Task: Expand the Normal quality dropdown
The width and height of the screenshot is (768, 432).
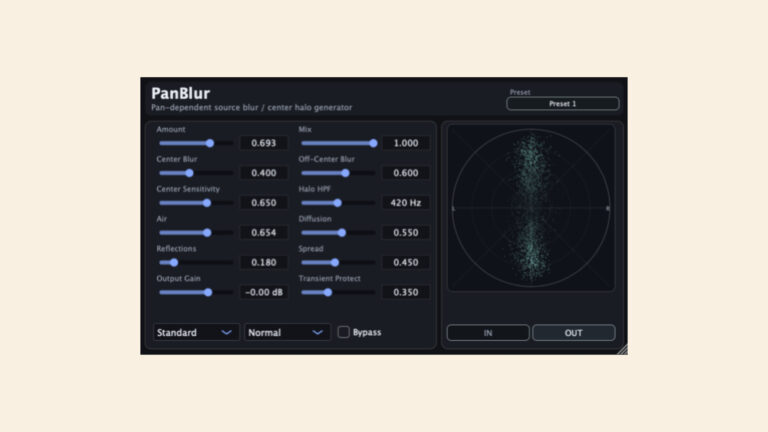Action: pyautogui.click(x=288, y=332)
